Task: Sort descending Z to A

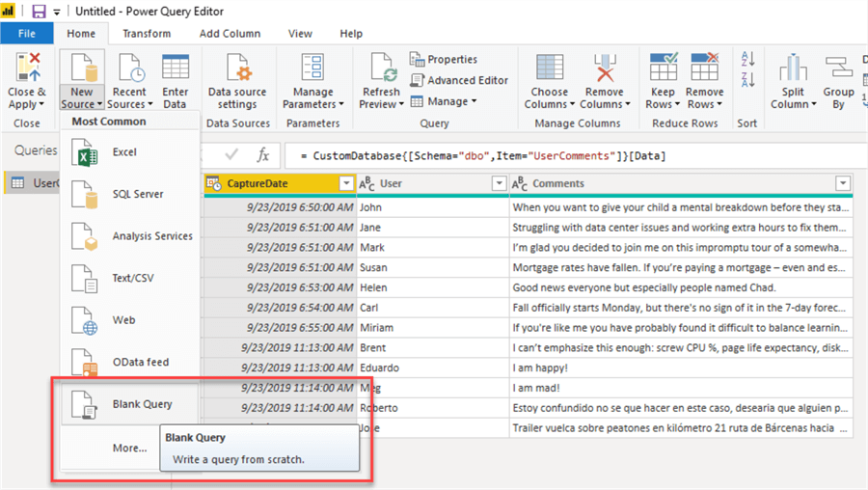Action: click(747, 80)
